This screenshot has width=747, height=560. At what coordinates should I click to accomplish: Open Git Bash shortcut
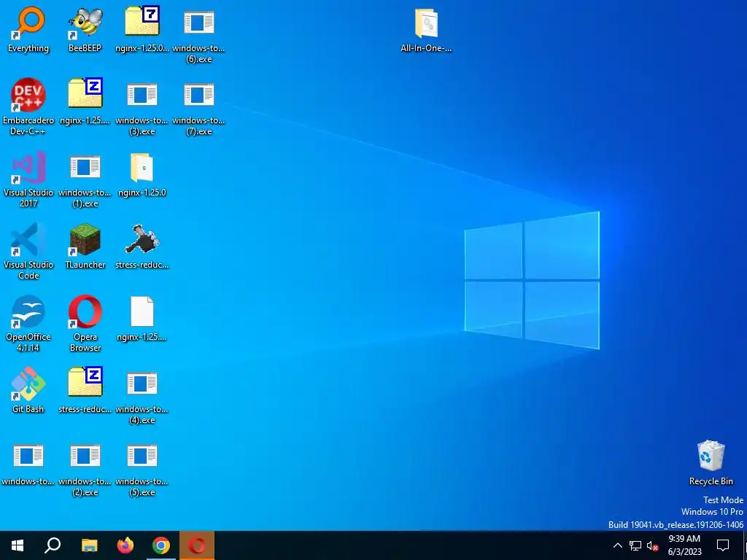click(x=28, y=391)
